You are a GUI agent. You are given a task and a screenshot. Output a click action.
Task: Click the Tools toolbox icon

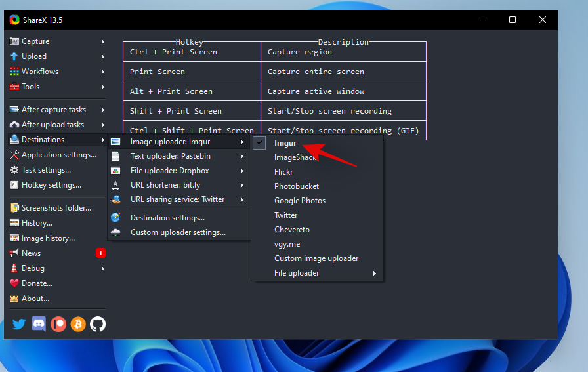click(x=14, y=87)
